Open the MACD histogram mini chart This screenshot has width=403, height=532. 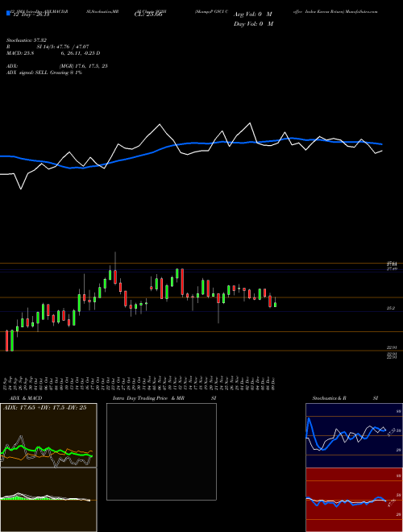pos(48,500)
